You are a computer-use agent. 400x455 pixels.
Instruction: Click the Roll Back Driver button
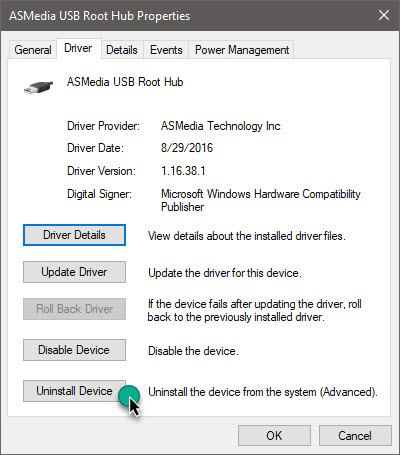pyautogui.click(x=74, y=309)
